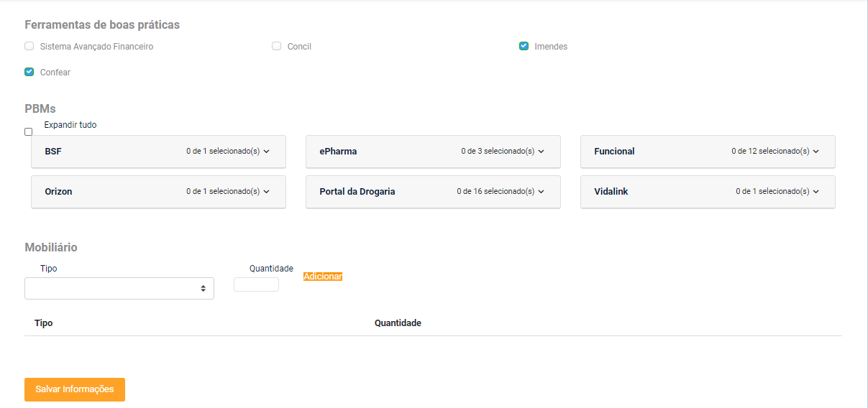
Task: Expand the ePharma panel name
Action: click(338, 152)
